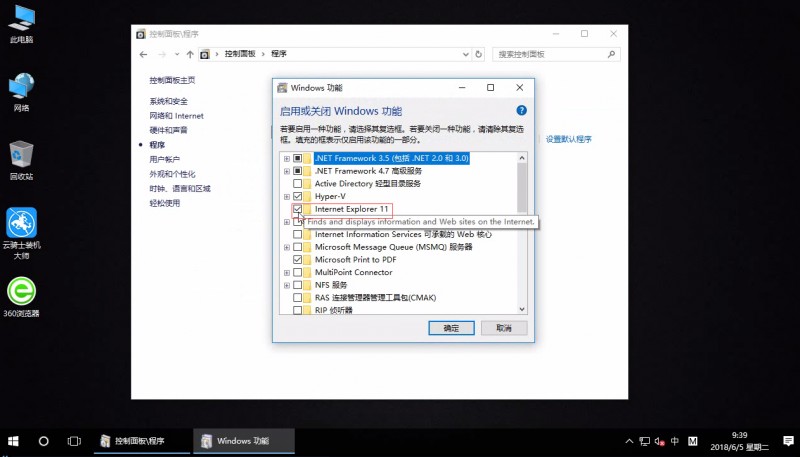Screen dimensions: 800x457
Task: Open the muted volume tray icon
Action: [659, 441]
